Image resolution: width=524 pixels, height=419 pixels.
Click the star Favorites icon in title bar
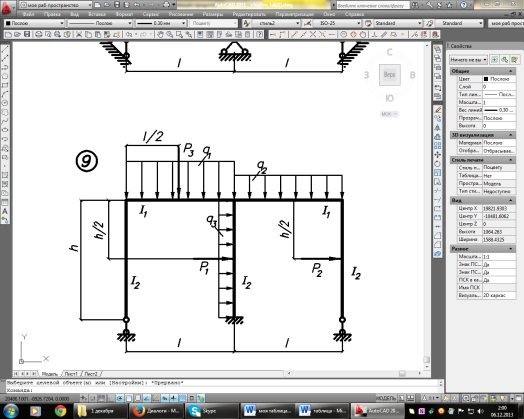pyautogui.click(x=449, y=5)
